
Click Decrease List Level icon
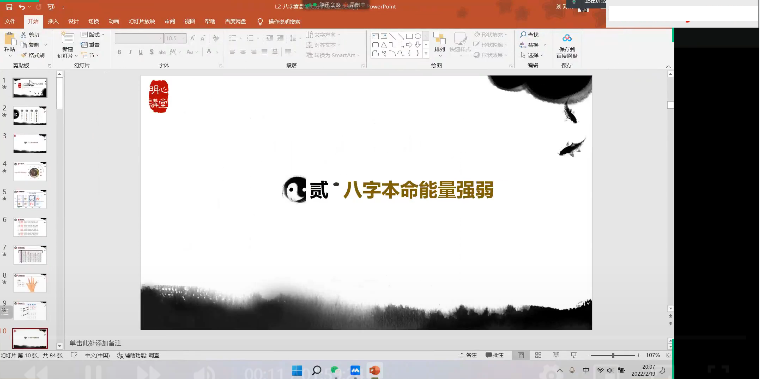click(269, 38)
